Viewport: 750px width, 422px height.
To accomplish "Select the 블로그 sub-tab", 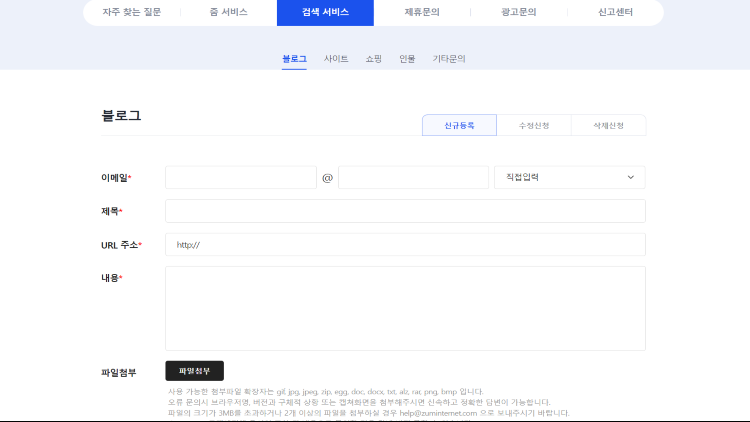I will 294,59.
